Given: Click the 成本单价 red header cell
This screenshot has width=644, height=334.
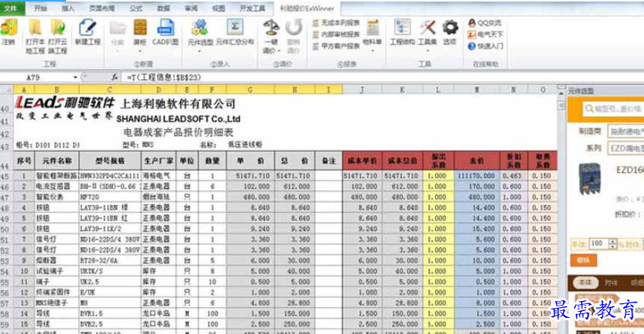Looking at the screenshot, I should [x=362, y=160].
